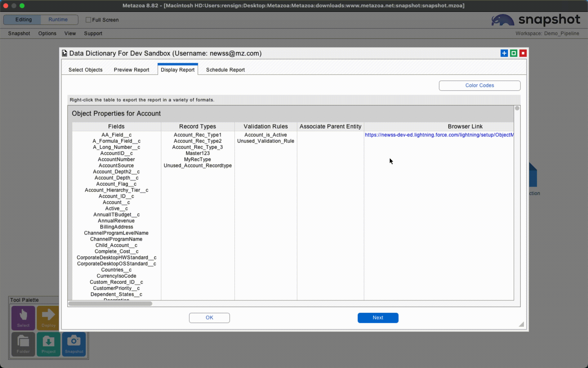
Task: Select the BillingAddress field entry
Action: click(x=116, y=227)
